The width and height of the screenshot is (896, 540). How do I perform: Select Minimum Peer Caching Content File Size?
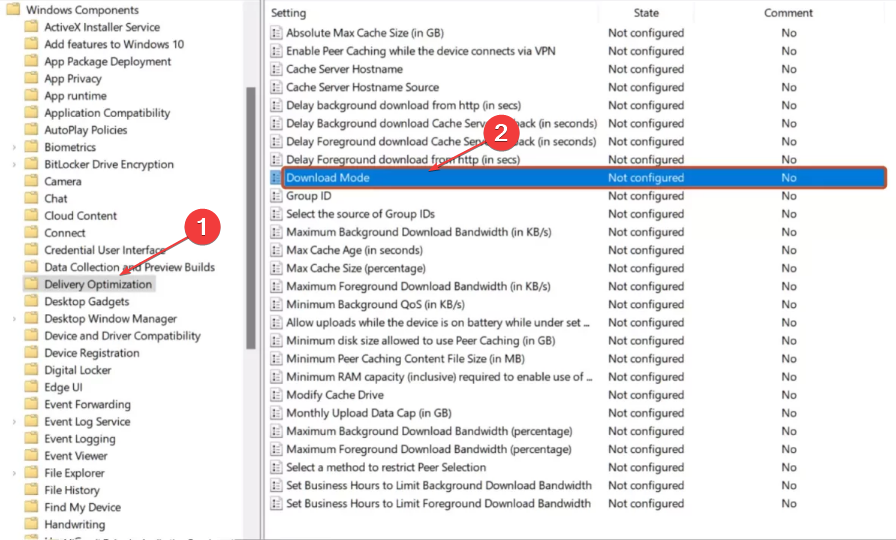[x=405, y=359]
